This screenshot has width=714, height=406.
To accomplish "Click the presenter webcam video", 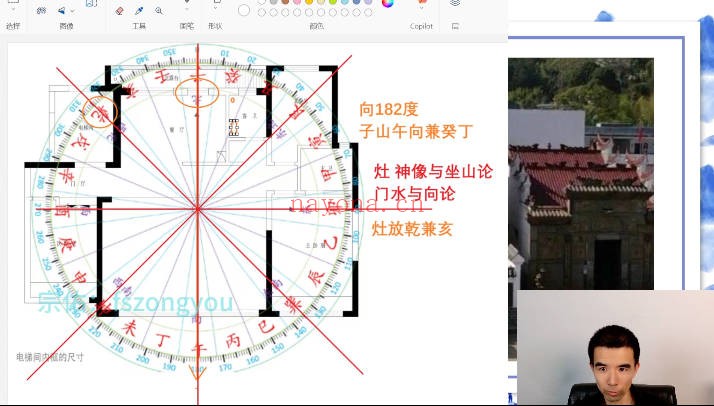I will [x=615, y=348].
